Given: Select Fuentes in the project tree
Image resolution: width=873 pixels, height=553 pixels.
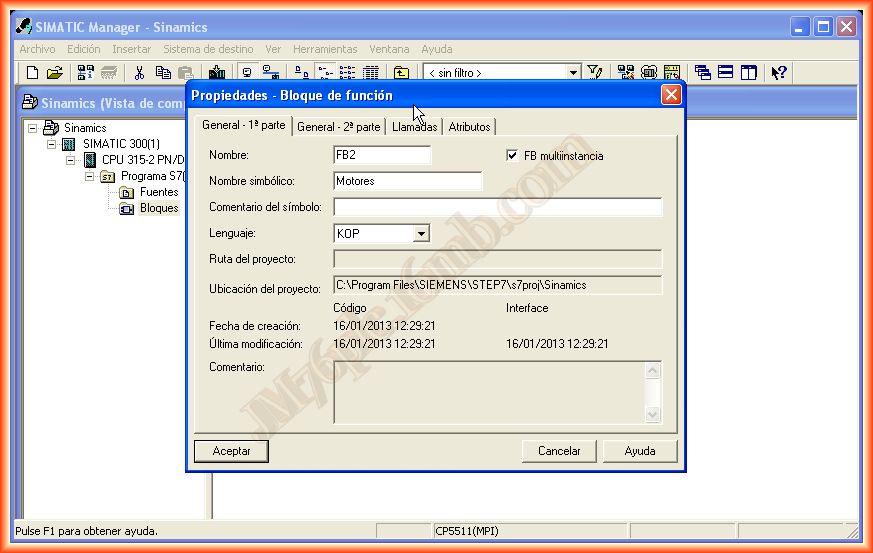Looking at the screenshot, I should pos(158,192).
